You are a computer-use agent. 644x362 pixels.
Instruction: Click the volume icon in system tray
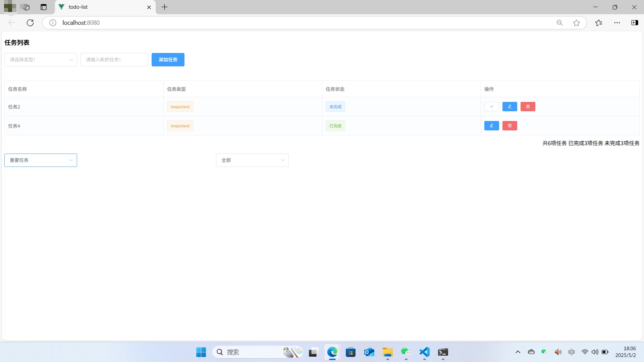coord(595,352)
